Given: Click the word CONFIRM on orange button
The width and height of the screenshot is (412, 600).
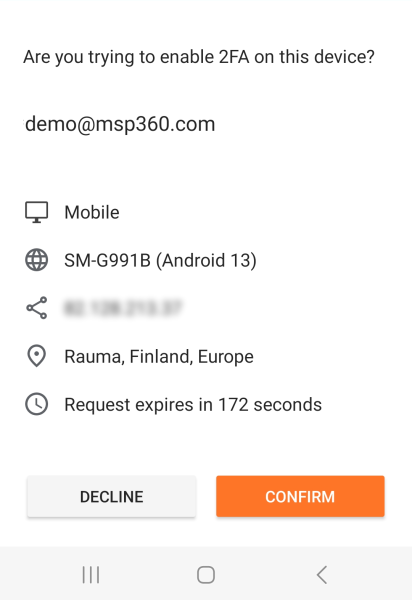Looking at the screenshot, I should point(300,497).
